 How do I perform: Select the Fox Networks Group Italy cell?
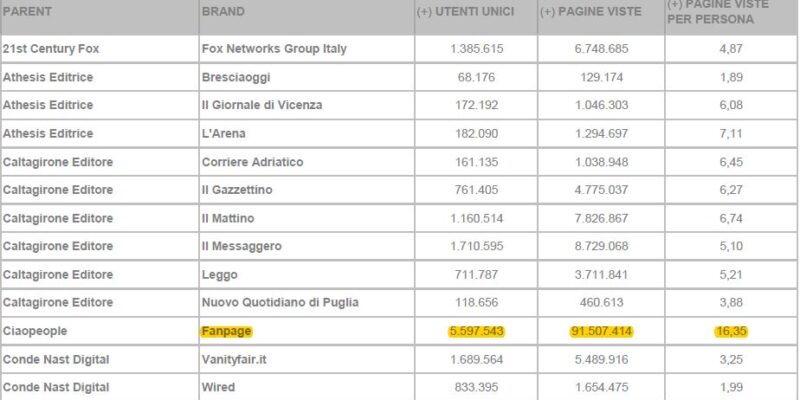click(274, 49)
